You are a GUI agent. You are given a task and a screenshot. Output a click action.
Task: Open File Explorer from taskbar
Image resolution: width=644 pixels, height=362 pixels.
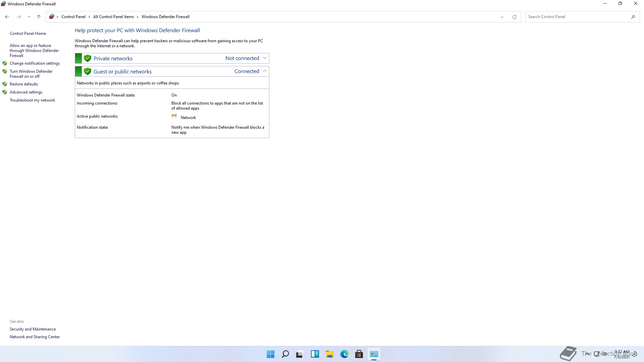[329, 354]
